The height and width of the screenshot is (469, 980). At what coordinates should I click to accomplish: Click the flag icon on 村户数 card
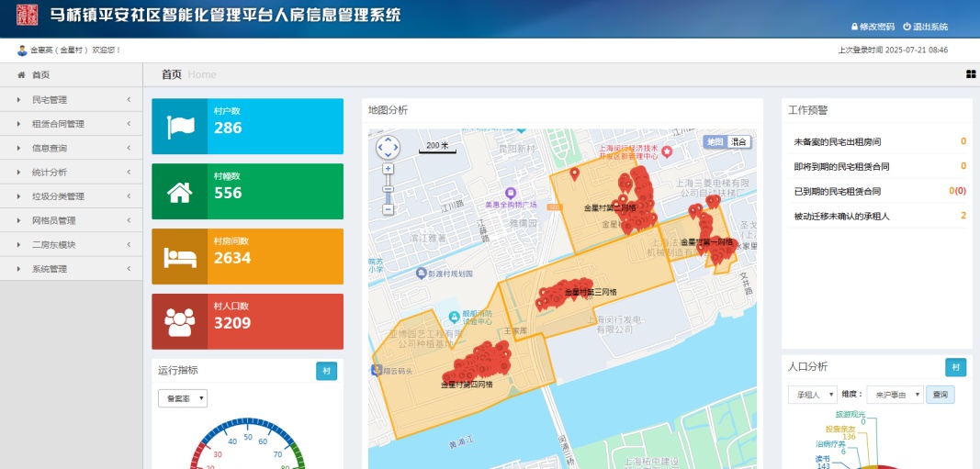click(179, 126)
